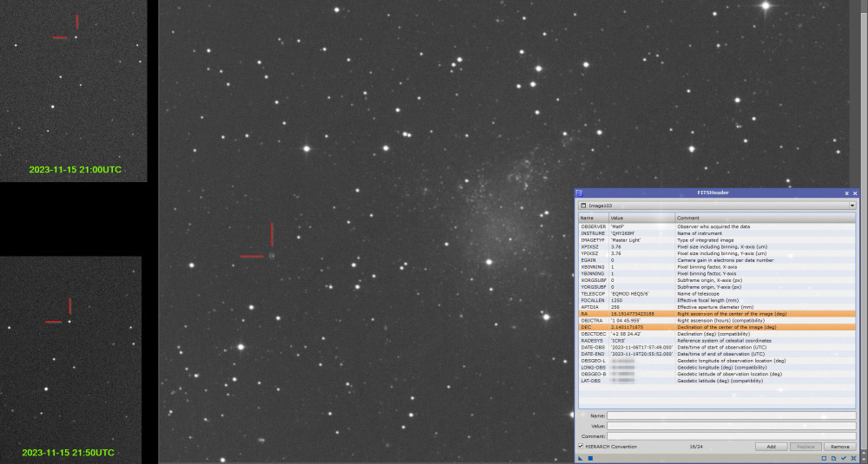
Task: Select the APTDIA 256 row
Action: tap(717, 307)
